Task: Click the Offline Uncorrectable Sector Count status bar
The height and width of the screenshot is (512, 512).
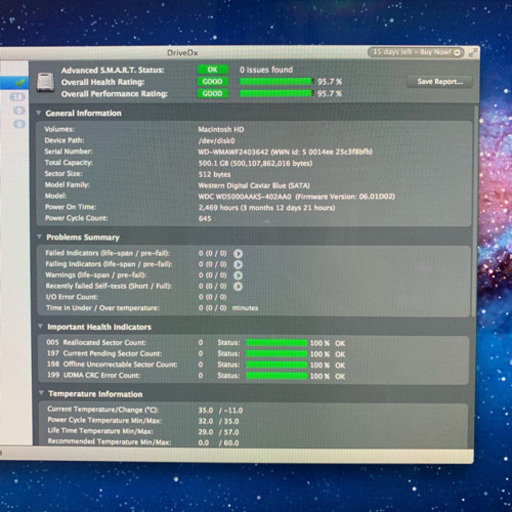Action: (276, 365)
